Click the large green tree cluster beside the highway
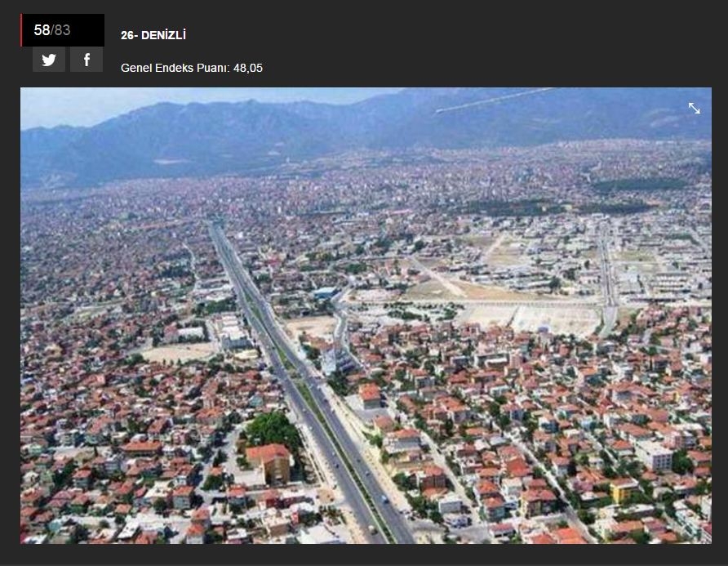728x566 pixels. tap(273, 430)
